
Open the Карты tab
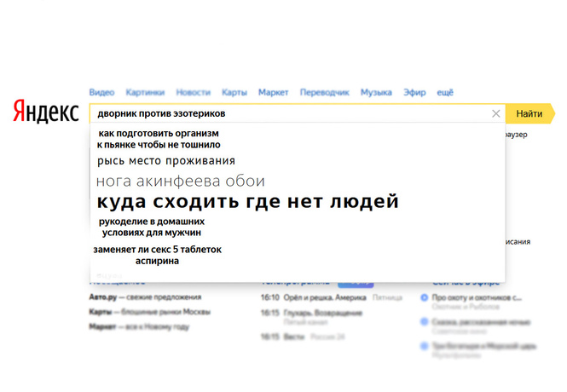[x=234, y=93]
